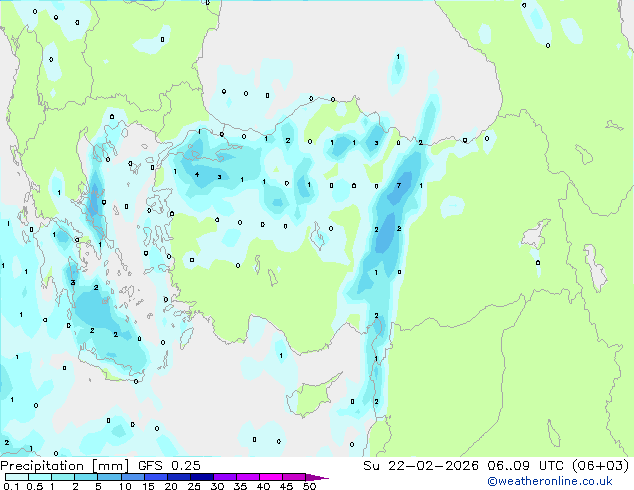This screenshot has height=490, width=634.
Task: Click the '45' legend scale label
Action: [x=286, y=486]
